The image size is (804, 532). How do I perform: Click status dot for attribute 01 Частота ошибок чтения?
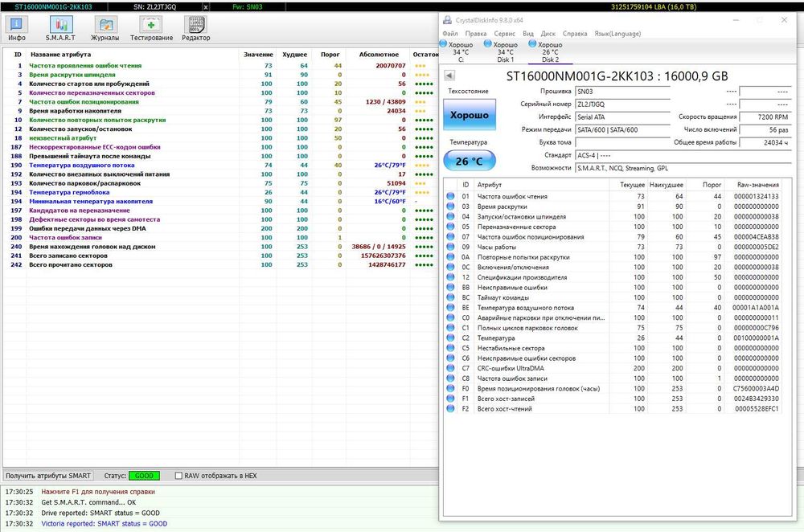click(450, 196)
